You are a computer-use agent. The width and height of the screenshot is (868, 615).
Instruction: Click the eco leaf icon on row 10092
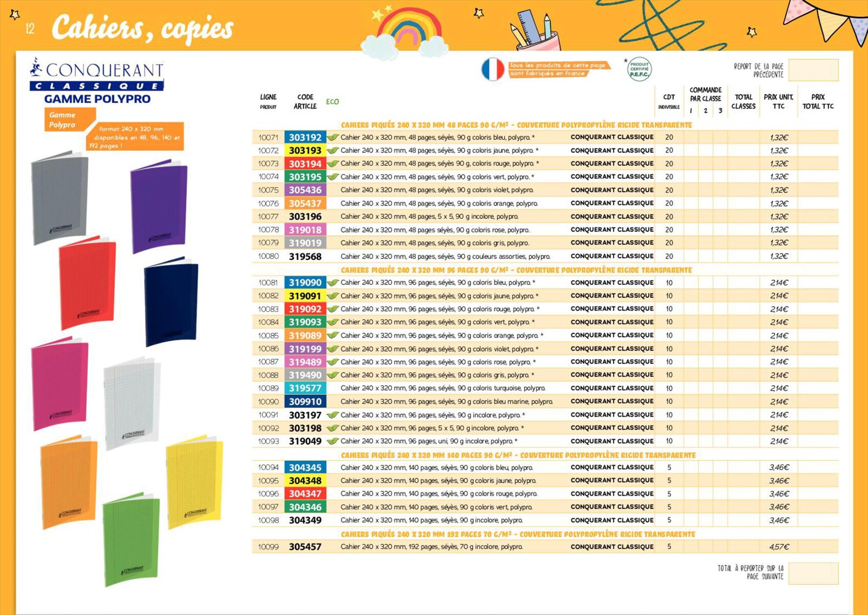(x=333, y=428)
